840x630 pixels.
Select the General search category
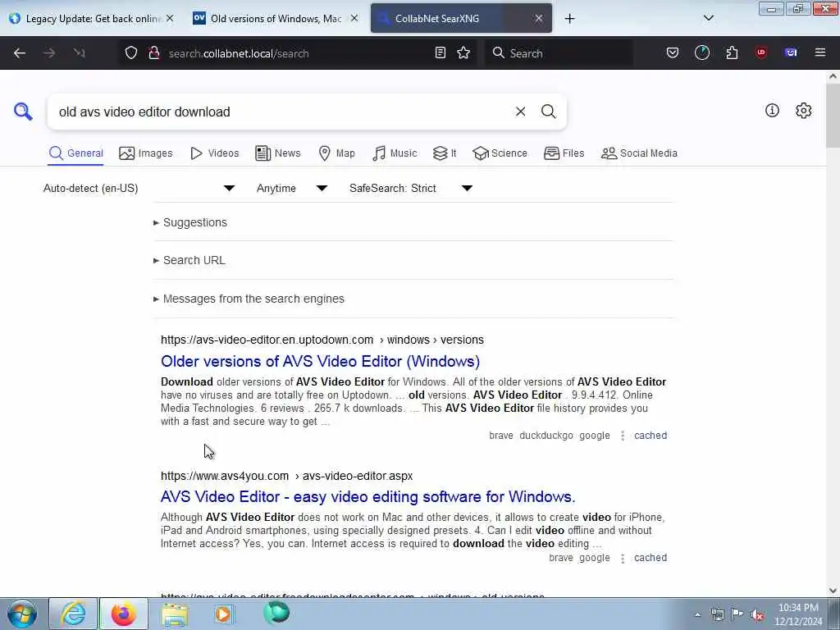(x=75, y=153)
